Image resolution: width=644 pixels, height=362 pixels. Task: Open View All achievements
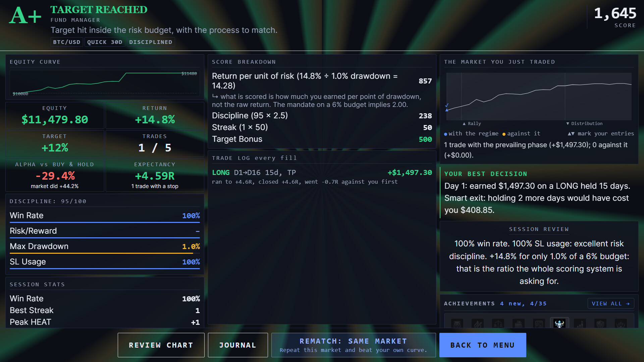(611, 303)
